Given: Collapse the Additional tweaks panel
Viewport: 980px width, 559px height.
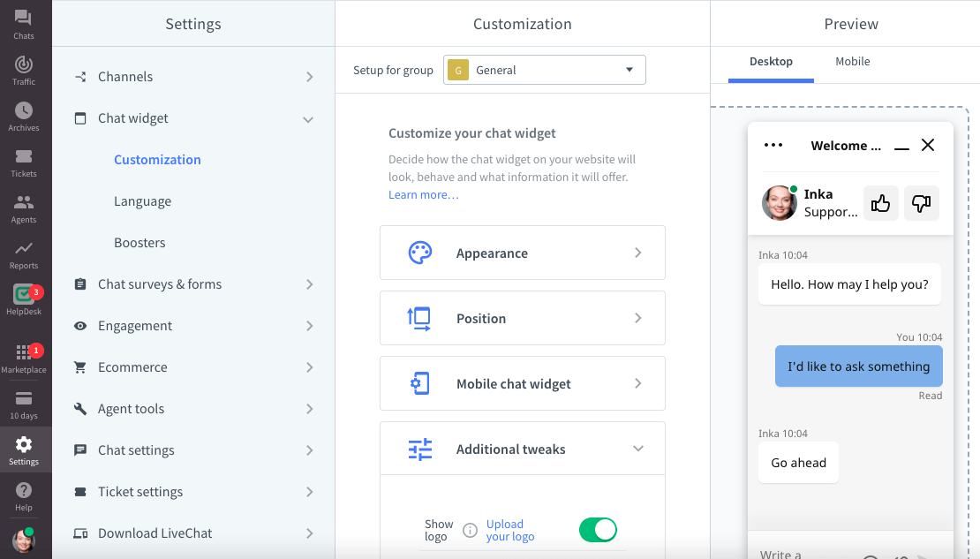Looking at the screenshot, I should (523, 449).
